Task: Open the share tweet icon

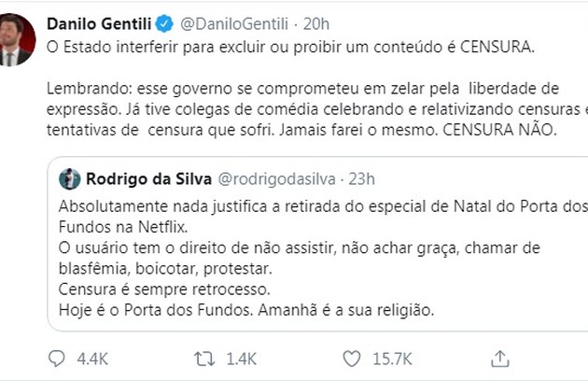Action: [500, 359]
